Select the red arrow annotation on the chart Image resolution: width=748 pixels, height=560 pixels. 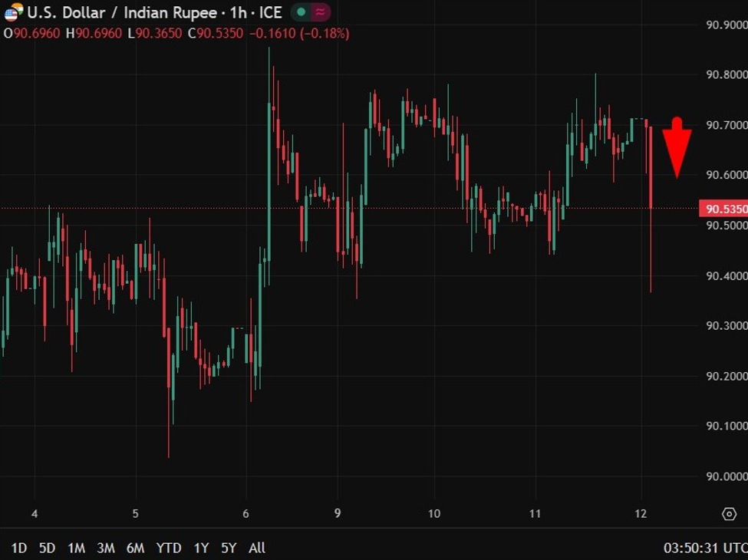pyautogui.click(x=678, y=146)
